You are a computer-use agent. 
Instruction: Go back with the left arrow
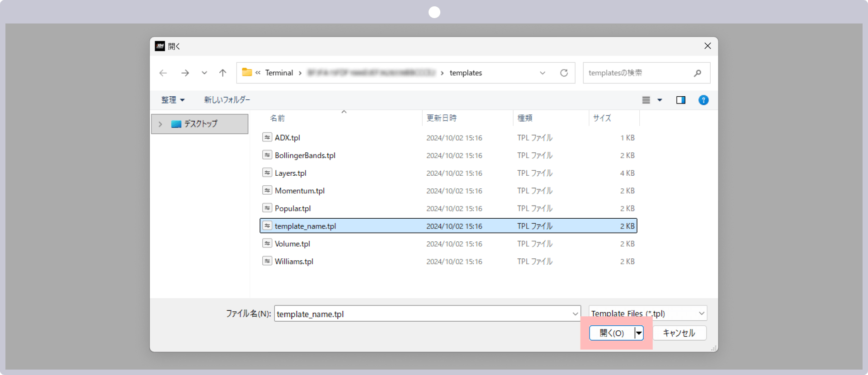click(x=163, y=73)
